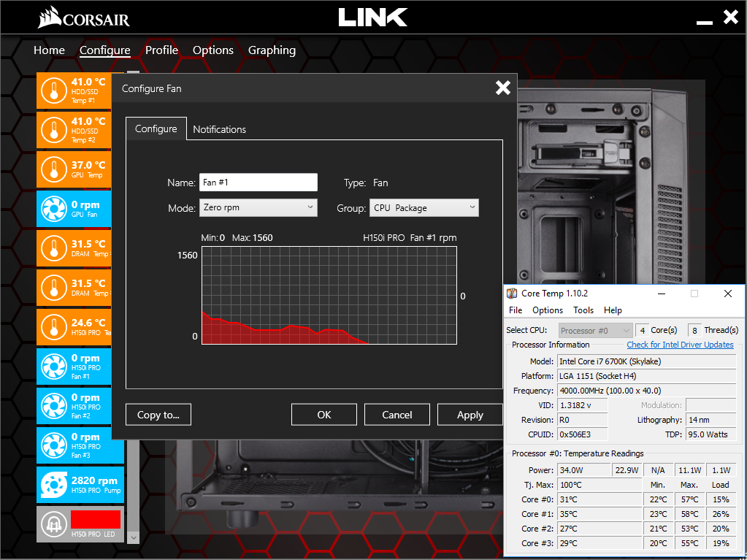Viewport: 747px width, 560px height.
Task: Click the Copy to... button
Action: (158, 414)
